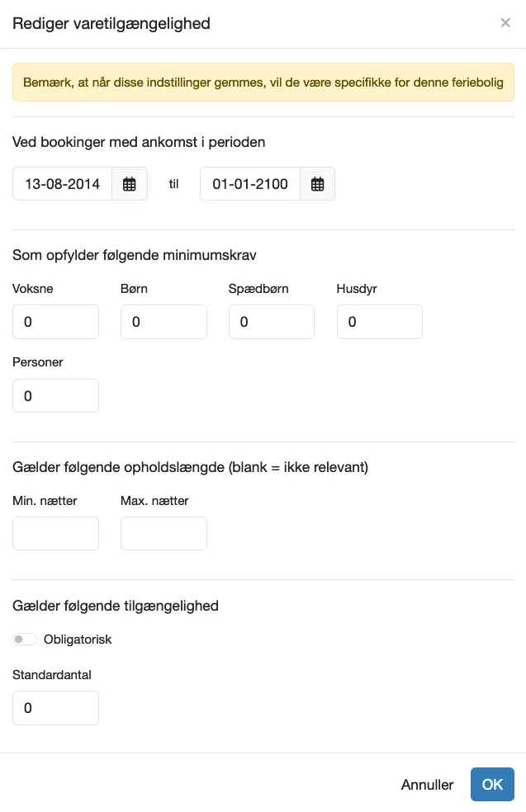Click the end date field showing 01-01-2100
Viewport: 526px width, 812px height.
[x=249, y=183]
